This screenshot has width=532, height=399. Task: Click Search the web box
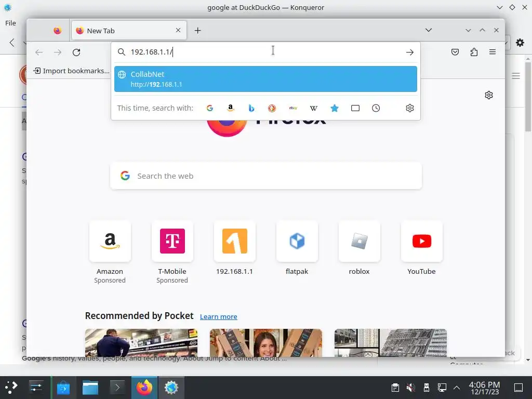(x=266, y=176)
